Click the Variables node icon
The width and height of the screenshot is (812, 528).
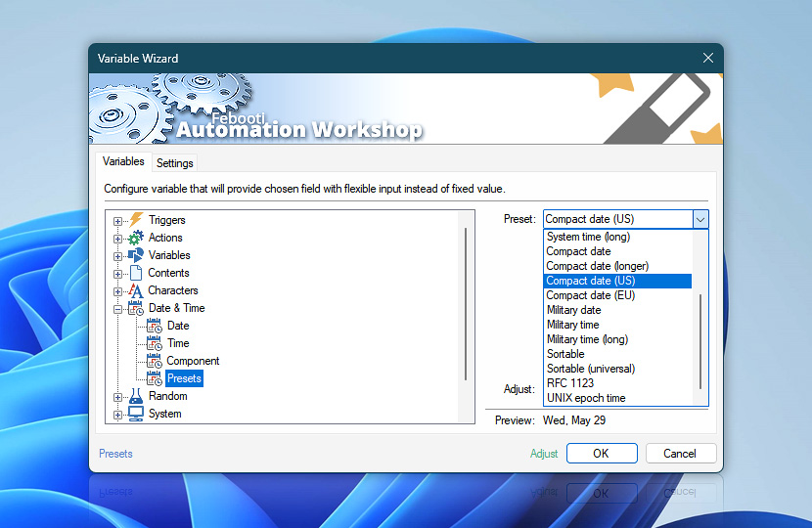tap(136, 255)
